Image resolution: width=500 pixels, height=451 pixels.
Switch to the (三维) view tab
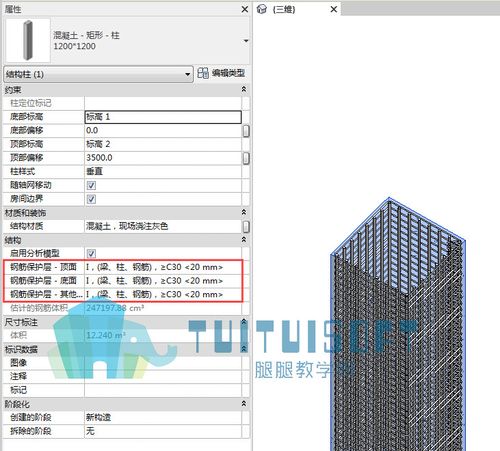(x=284, y=9)
